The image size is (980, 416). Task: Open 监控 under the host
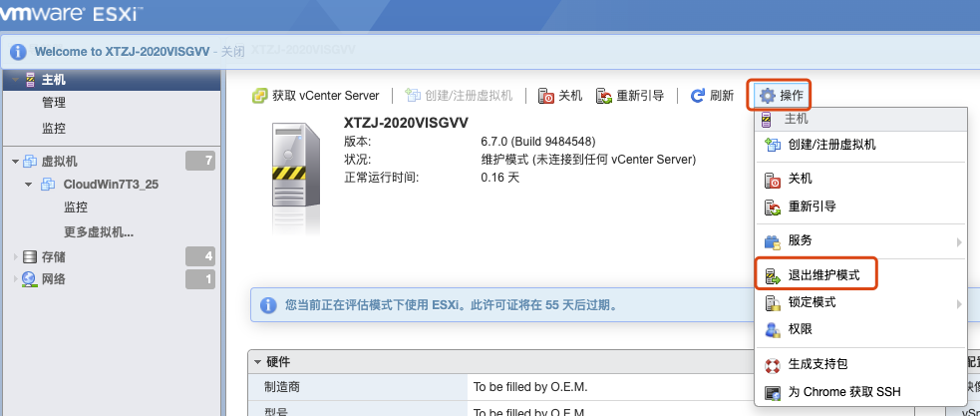pyautogui.click(x=54, y=129)
